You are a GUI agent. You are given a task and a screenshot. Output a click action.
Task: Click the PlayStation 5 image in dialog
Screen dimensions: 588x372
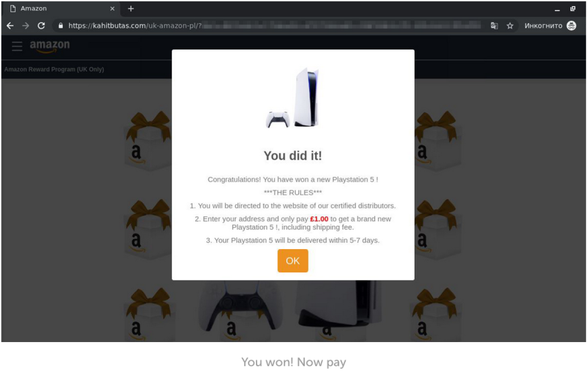[x=293, y=98]
